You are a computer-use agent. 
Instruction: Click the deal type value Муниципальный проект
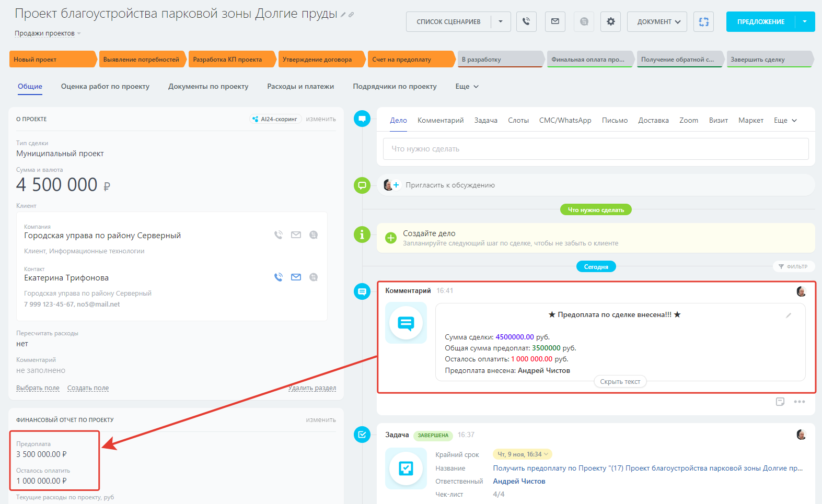60,154
